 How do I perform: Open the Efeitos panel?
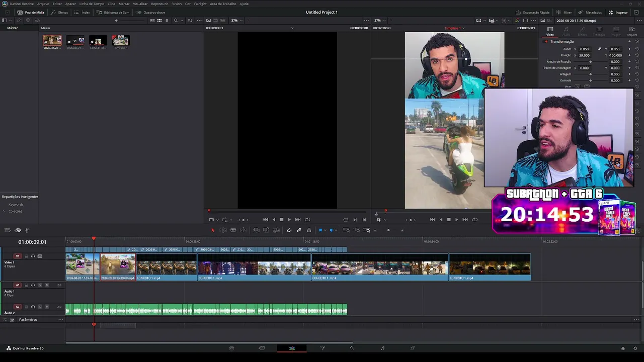[x=60, y=12]
